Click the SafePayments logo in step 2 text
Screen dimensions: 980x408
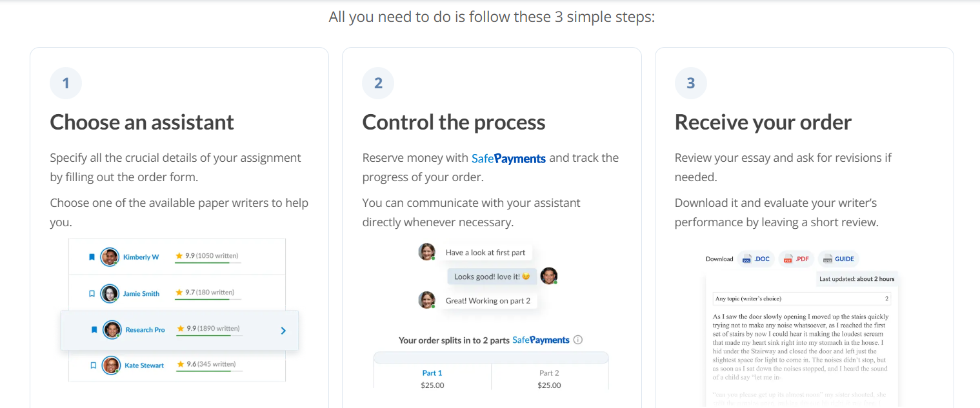[508, 159]
